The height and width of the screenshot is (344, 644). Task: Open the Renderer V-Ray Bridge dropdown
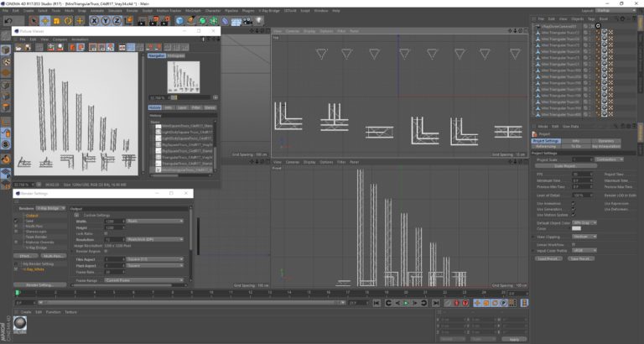52,207
